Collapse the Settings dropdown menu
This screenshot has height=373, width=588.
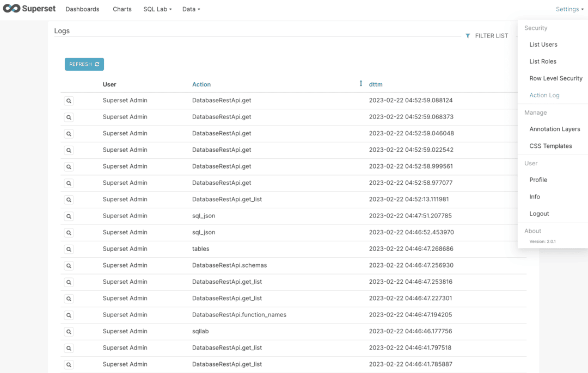(569, 9)
